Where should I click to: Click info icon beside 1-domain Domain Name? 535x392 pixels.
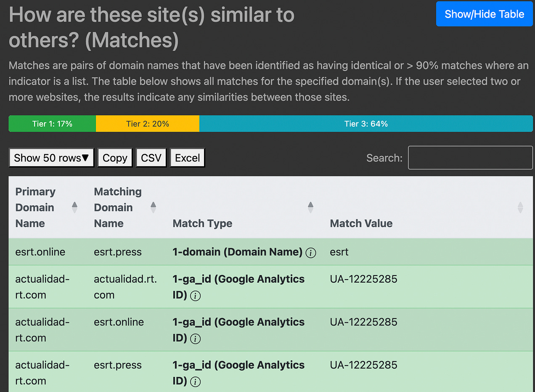coord(311,253)
